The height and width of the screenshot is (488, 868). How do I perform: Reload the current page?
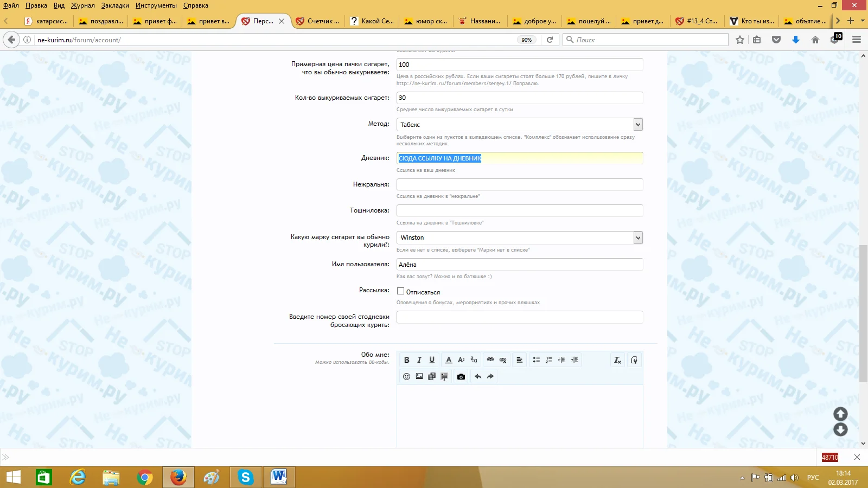pos(550,40)
